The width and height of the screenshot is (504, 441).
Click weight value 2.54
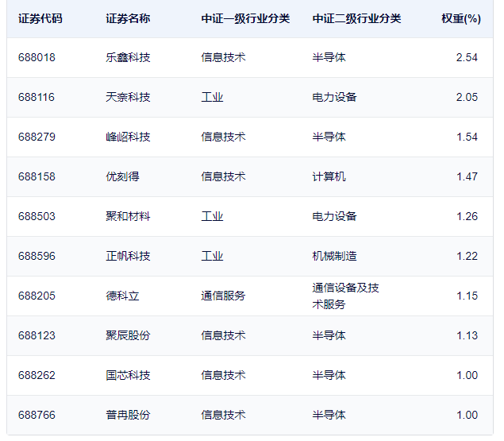pos(467,58)
